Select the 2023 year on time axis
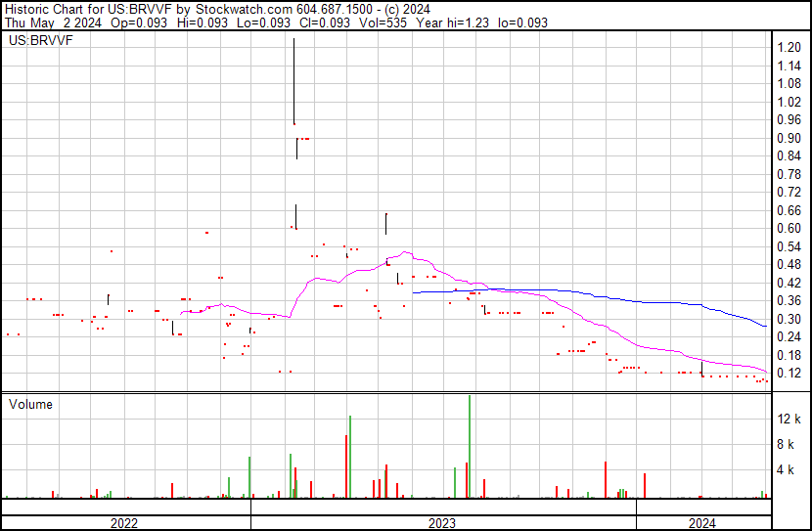812x531 pixels. pos(442,523)
